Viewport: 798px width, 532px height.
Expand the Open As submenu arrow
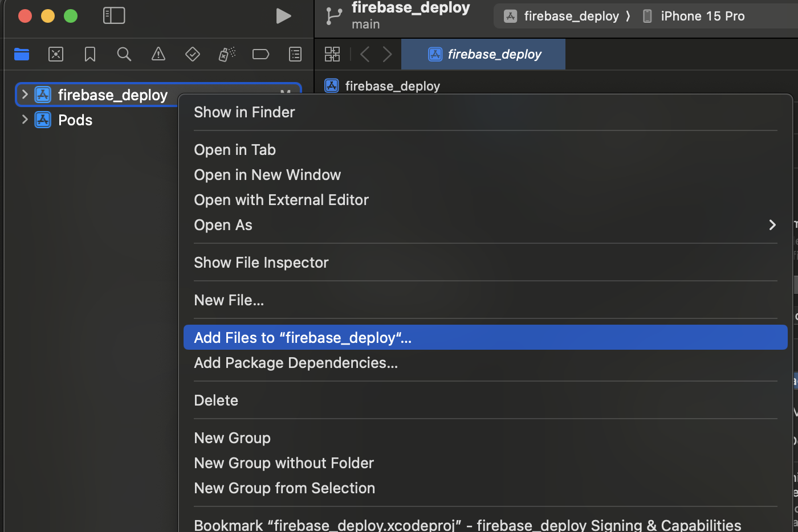point(772,225)
